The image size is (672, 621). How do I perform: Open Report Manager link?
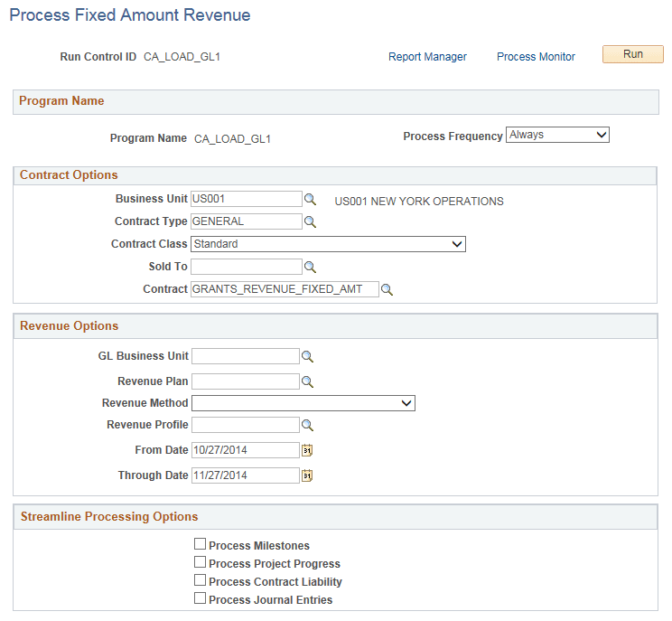[x=427, y=57]
